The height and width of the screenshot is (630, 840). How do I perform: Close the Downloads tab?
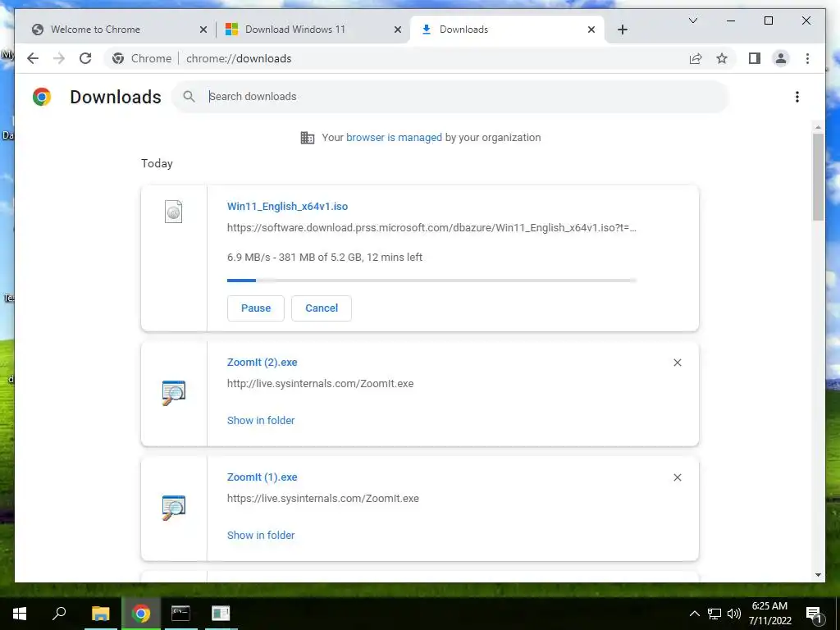591,30
